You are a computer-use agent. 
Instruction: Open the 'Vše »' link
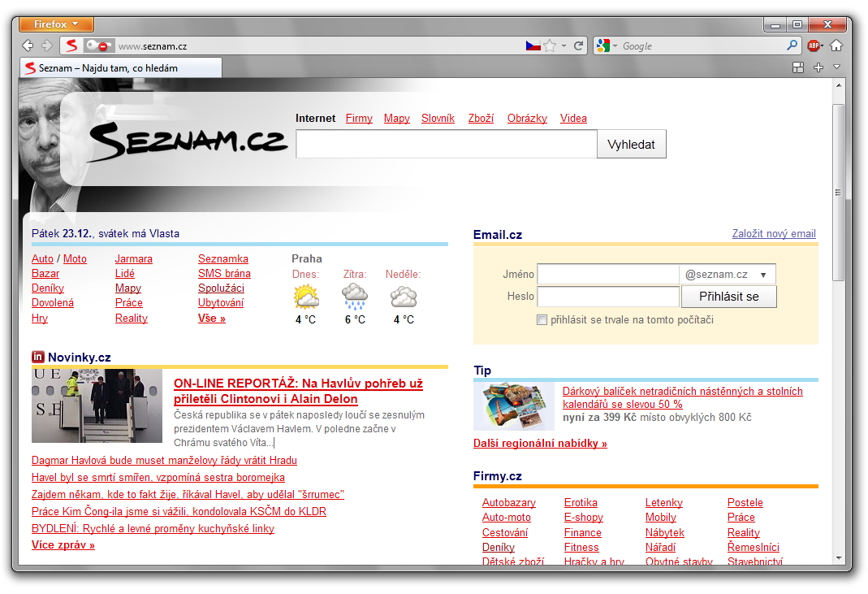pos(212,318)
